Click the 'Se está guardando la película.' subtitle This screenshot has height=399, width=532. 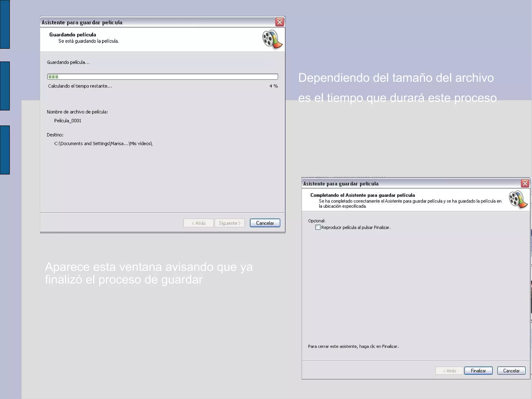[88, 41]
